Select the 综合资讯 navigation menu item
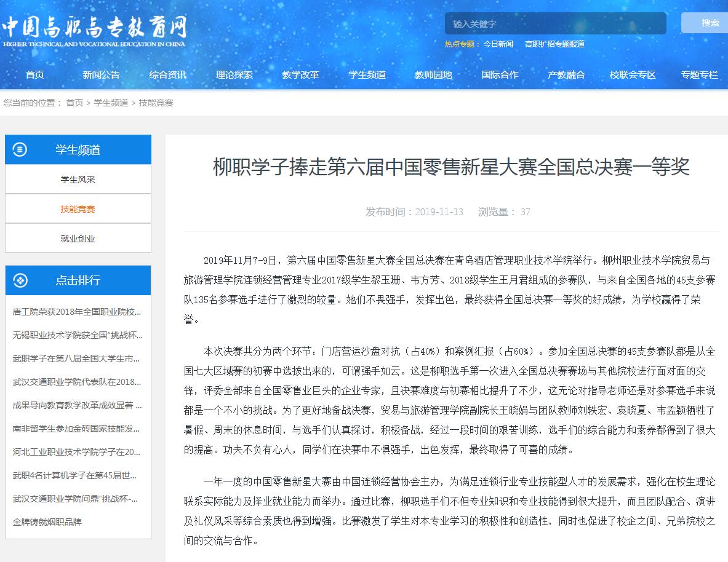The image size is (728, 562). 167,75
